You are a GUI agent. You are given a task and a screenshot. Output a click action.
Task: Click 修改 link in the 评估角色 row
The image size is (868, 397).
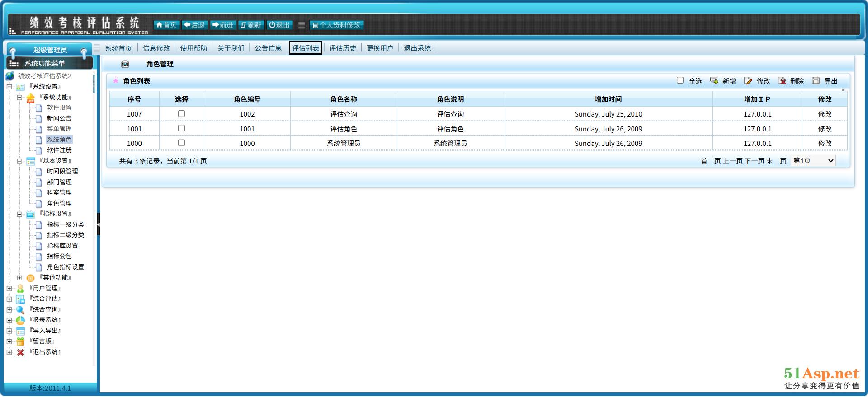(825, 129)
